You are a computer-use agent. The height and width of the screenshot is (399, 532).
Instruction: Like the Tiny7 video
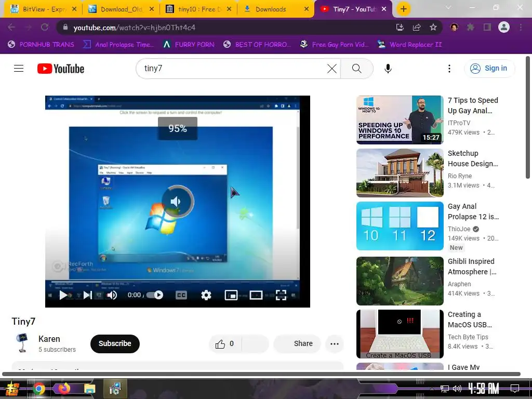tap(225, 344)
